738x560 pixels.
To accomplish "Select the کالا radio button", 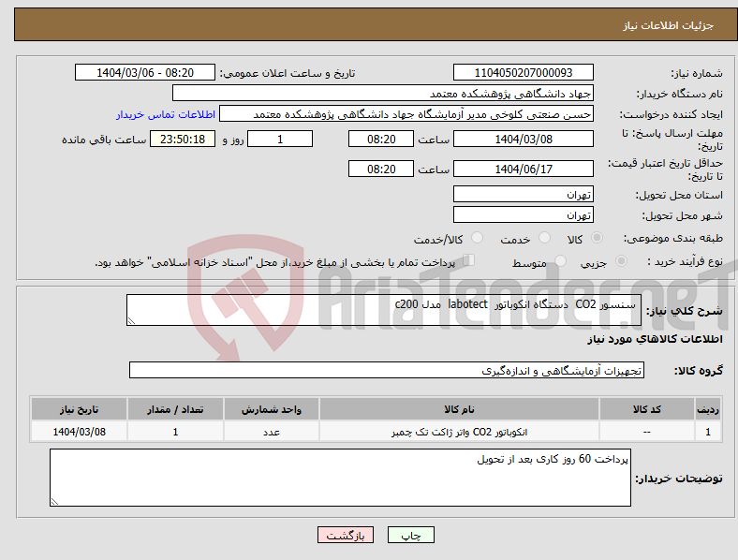I will [597, 238].
